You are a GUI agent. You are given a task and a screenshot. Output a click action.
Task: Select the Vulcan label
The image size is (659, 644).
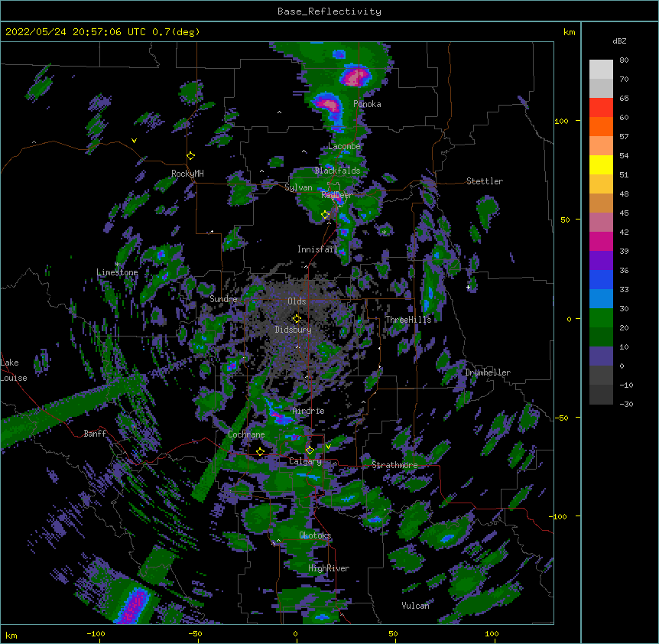(415, 605)
